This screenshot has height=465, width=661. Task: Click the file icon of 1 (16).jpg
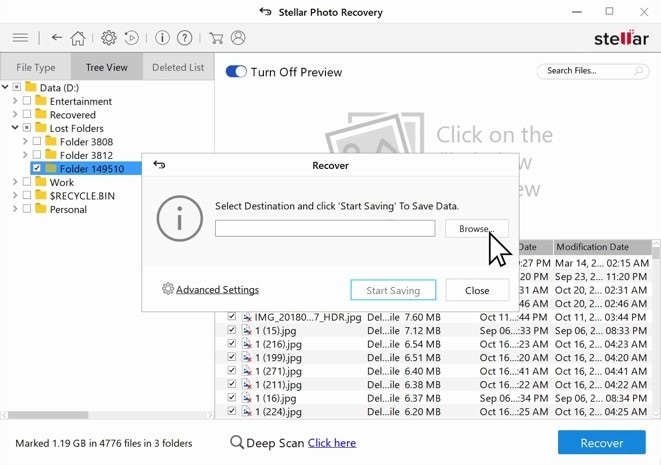[x=247, y=398]
